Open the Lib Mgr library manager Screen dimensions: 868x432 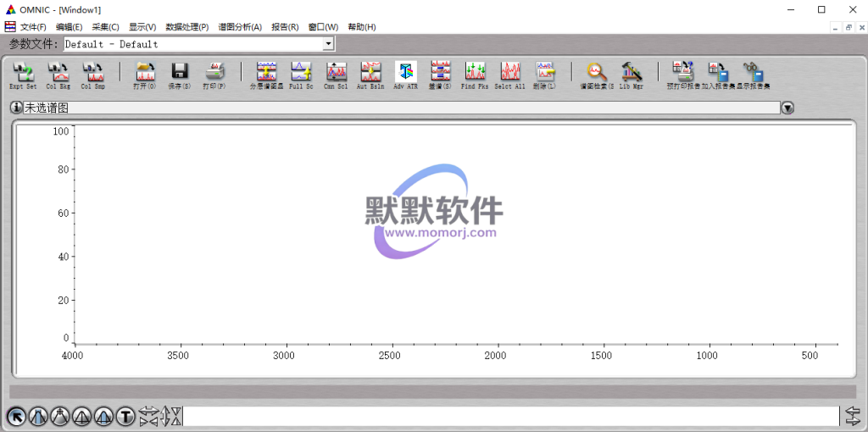(632, 74)
